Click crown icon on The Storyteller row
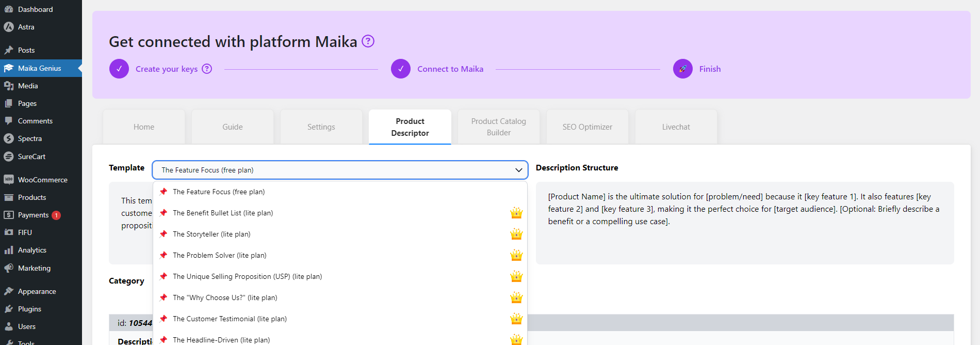The width and height of the screenshot is (980, 345). click(516, 234)
